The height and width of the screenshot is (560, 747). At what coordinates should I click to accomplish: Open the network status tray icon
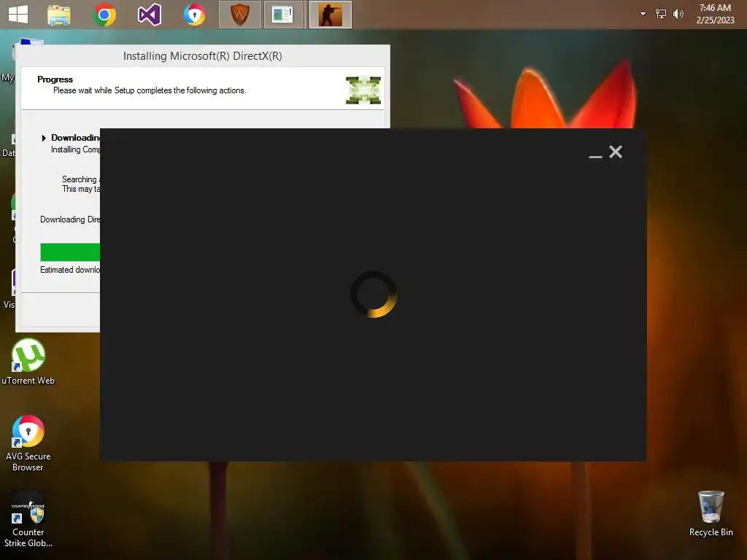[x=661, y=14]
